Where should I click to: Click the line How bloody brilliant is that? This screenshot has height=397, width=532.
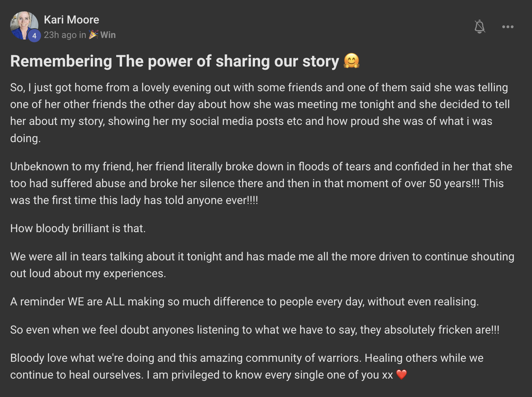(78, 228)
